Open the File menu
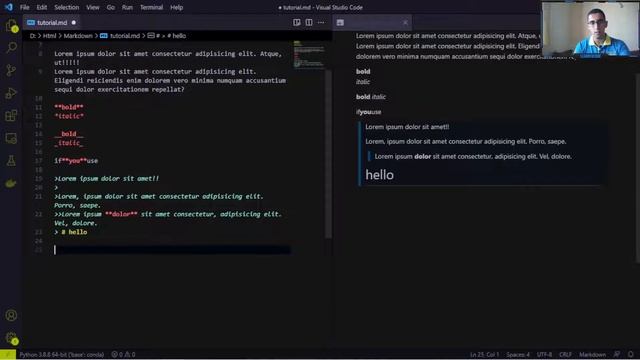This screenshot has width=640, height=360. (x=24, y=7)
